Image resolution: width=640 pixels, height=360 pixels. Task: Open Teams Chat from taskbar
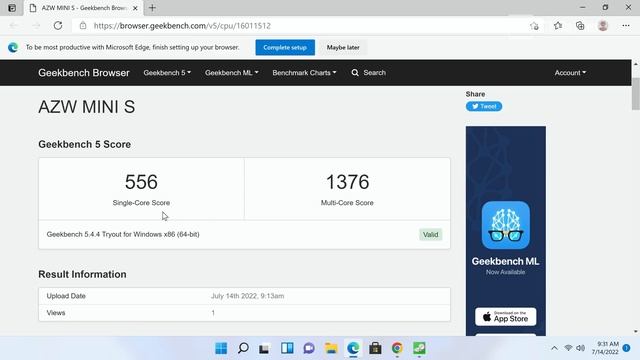[309, 348]
